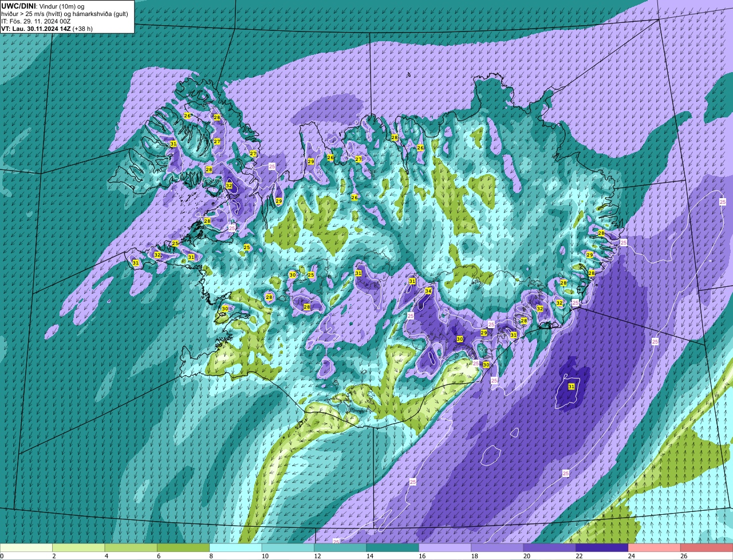Click the '24' tick label on color scale

[x=630, y=556]
